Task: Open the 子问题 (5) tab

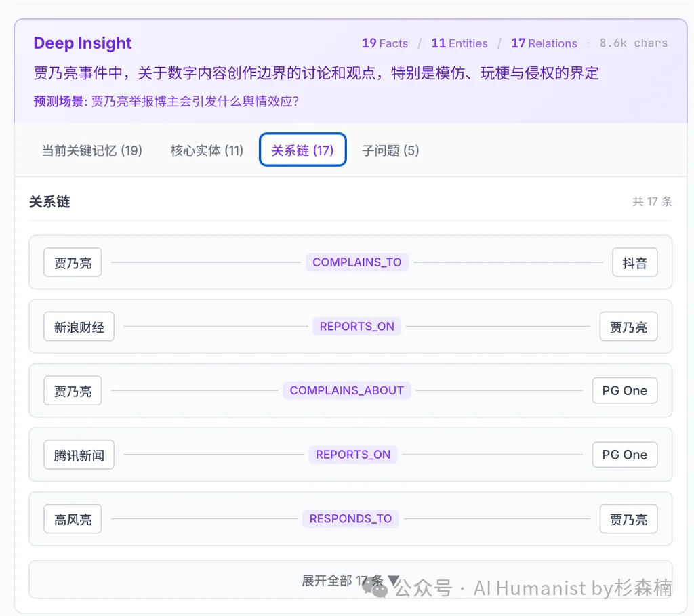Action: [390, 150]
